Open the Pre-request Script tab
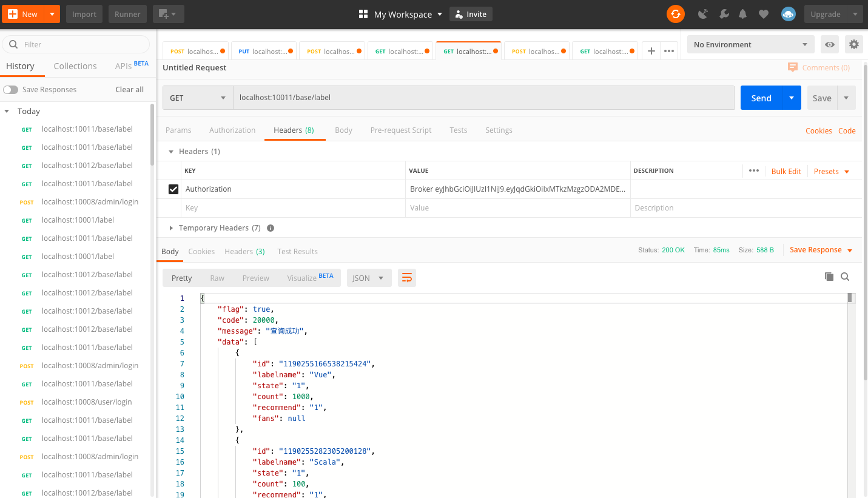Screen dimensions: 868x498 coord(401,130)
